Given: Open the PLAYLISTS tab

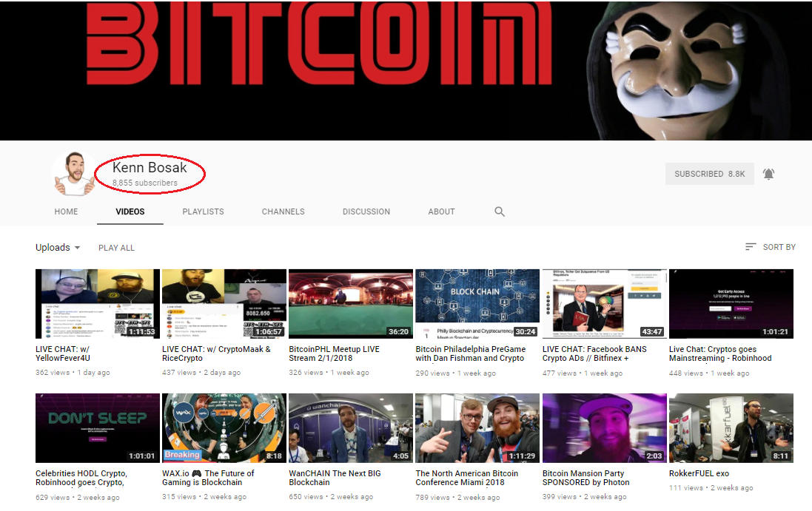Looking at the screenshot, I should tap(203, 211).
